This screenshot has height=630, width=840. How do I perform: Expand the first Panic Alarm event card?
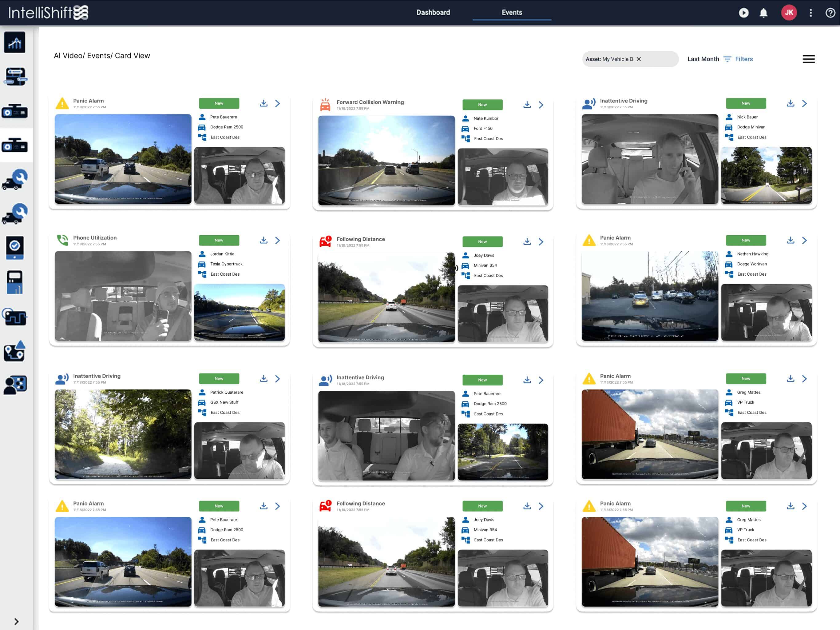277,103
